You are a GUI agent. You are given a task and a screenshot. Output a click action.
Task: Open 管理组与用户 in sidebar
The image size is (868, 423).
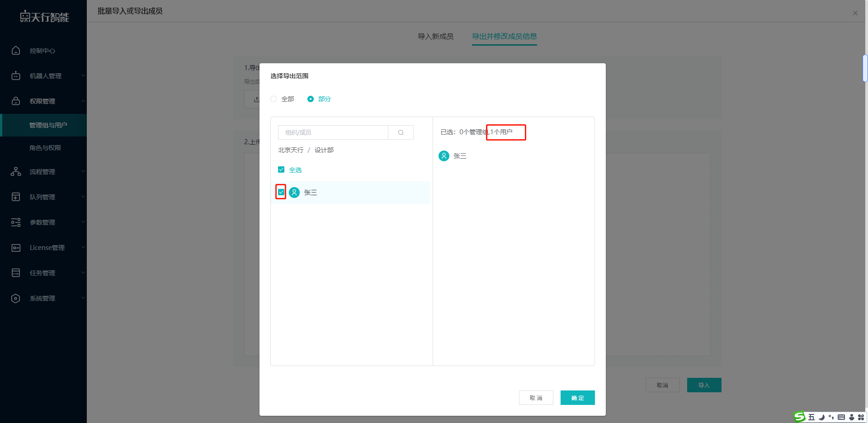click(x=43, y=125)
